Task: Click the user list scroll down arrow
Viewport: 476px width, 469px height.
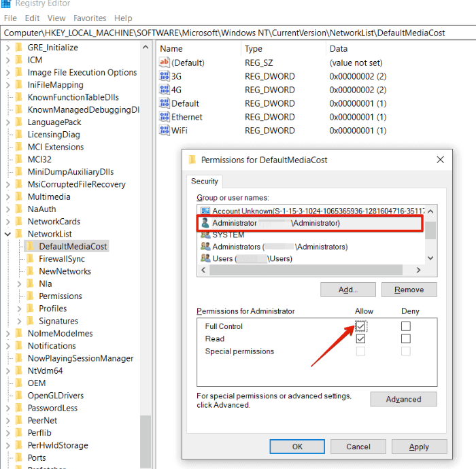Action: 430,258
